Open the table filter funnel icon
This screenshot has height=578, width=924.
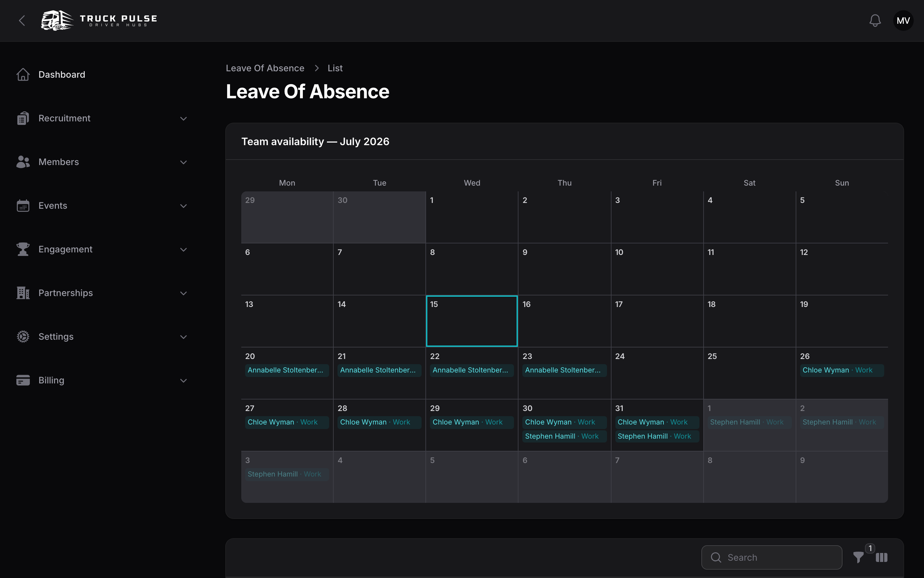858,557
